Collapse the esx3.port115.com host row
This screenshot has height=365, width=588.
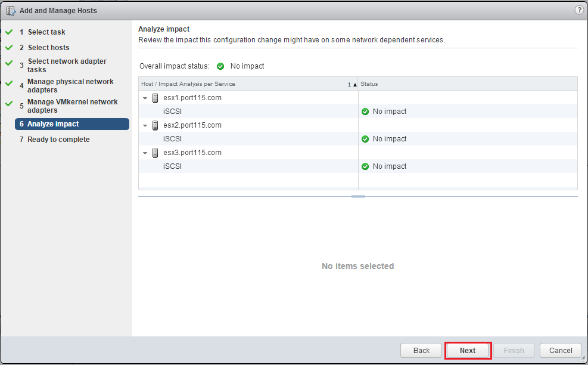(x=145, y=153)
